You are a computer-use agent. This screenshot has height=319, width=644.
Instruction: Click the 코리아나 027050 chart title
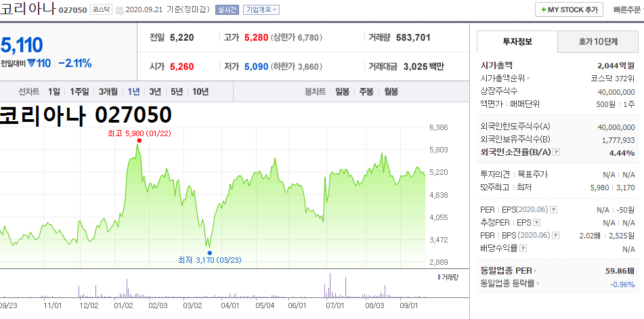click(x=85, y=115)
